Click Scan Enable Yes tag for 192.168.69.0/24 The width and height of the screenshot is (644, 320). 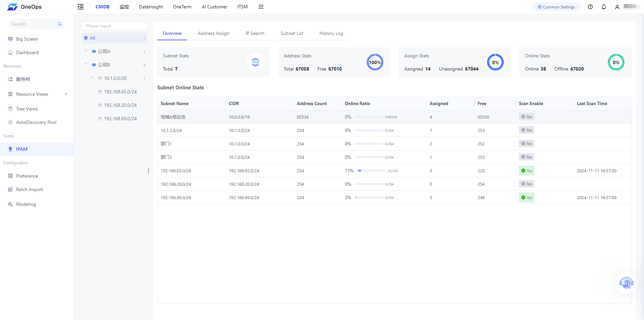(x=527, y=197)
